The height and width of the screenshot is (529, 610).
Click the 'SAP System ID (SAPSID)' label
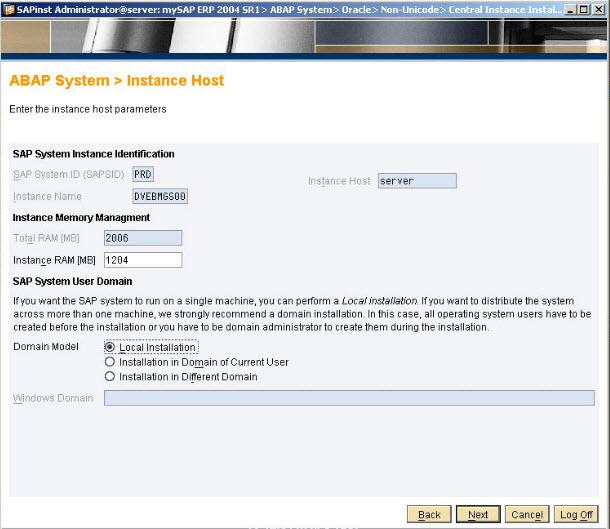pyautogui.click(x=68, y=175)
